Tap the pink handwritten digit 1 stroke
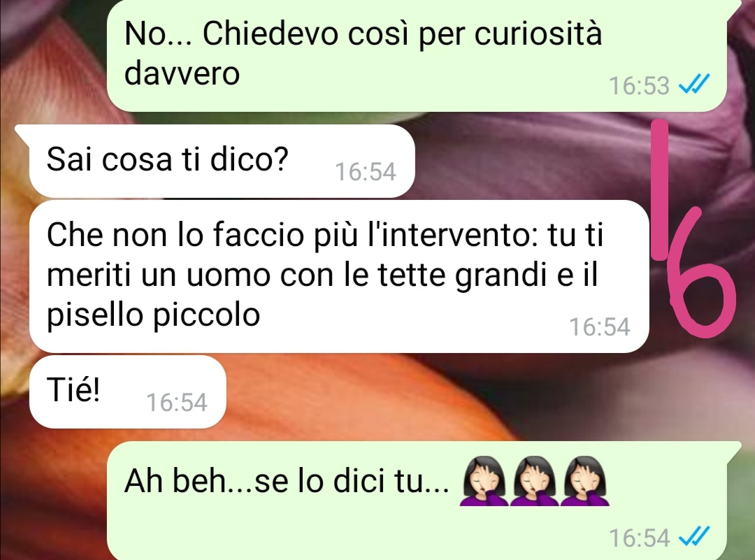The width and height of the screenshot is (755, 560). pos(659,189)
